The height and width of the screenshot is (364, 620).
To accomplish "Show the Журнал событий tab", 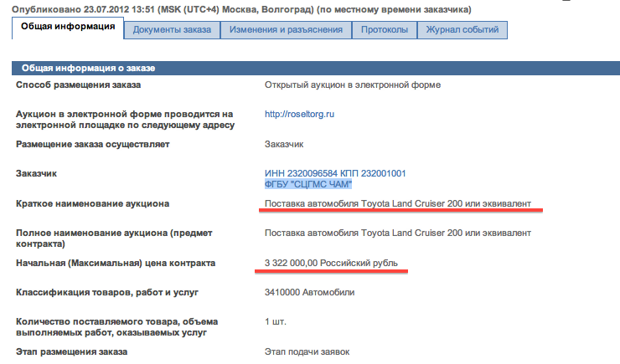I will tap(462, 30).
